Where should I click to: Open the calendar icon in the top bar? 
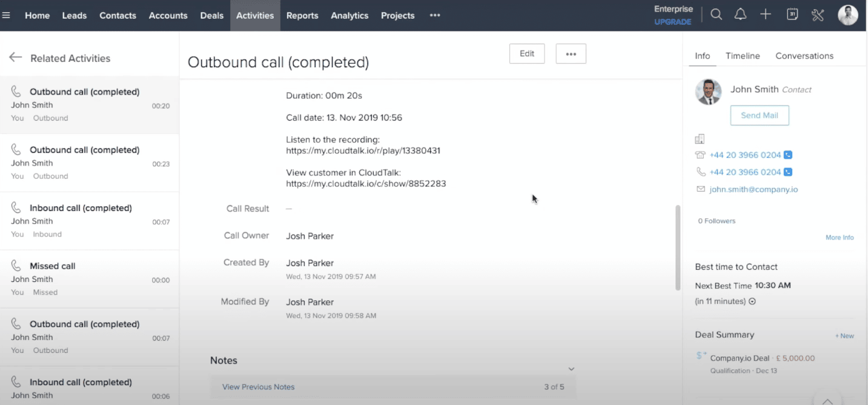tap(792, 13)
